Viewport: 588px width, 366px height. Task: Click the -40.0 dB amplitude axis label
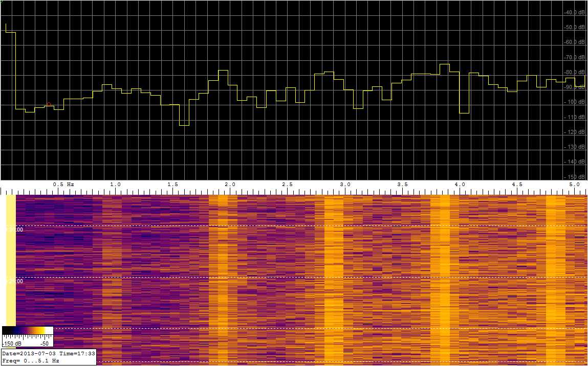pyautogui.click(x=573, y=12)
